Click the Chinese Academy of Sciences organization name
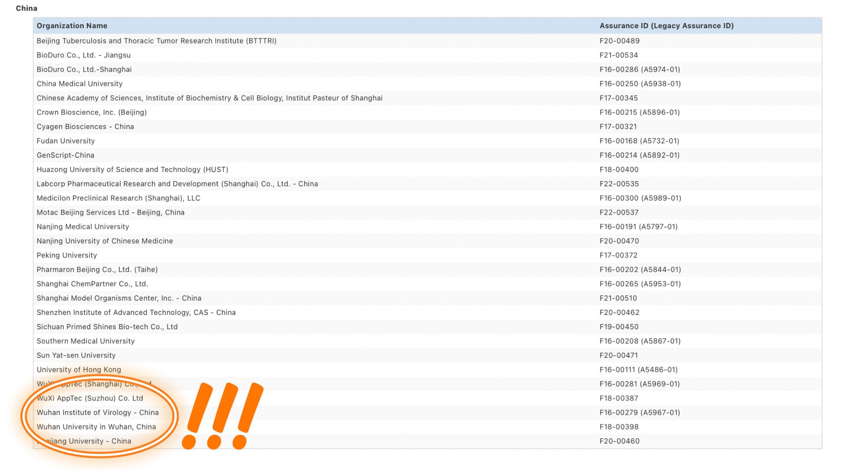Screen dimensions: 868x470 coord(210,98)
